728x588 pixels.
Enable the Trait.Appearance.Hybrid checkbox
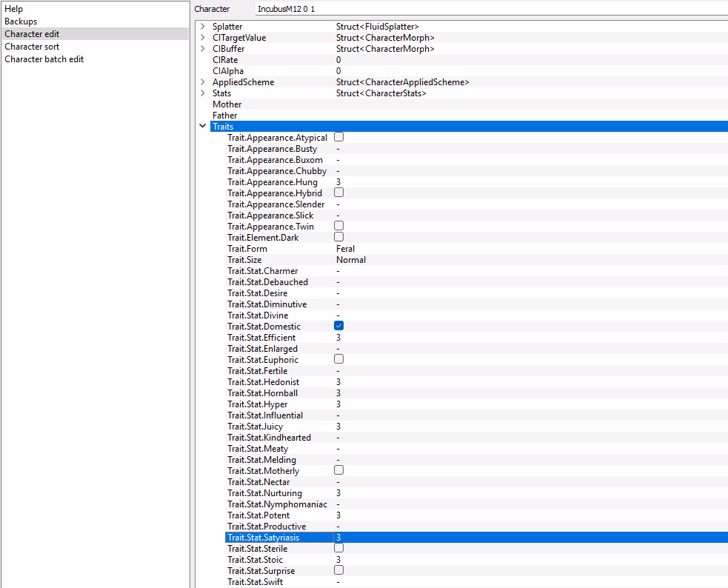click(x=338, y=193)
